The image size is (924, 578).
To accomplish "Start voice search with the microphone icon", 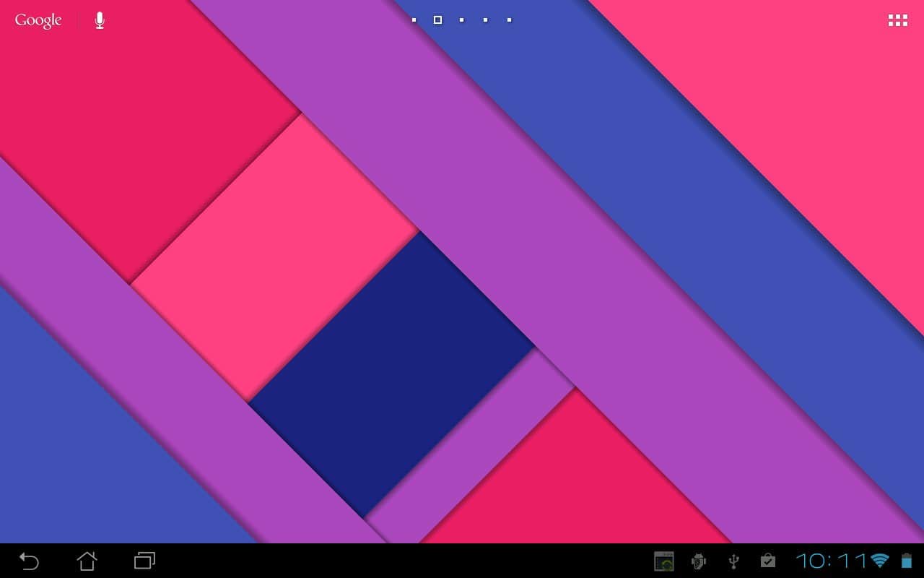I will (x=100, y=20).
